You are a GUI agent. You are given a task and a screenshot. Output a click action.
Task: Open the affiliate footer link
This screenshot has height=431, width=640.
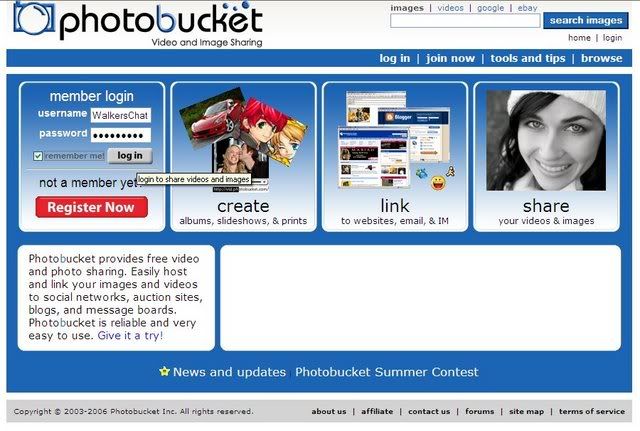377,411
